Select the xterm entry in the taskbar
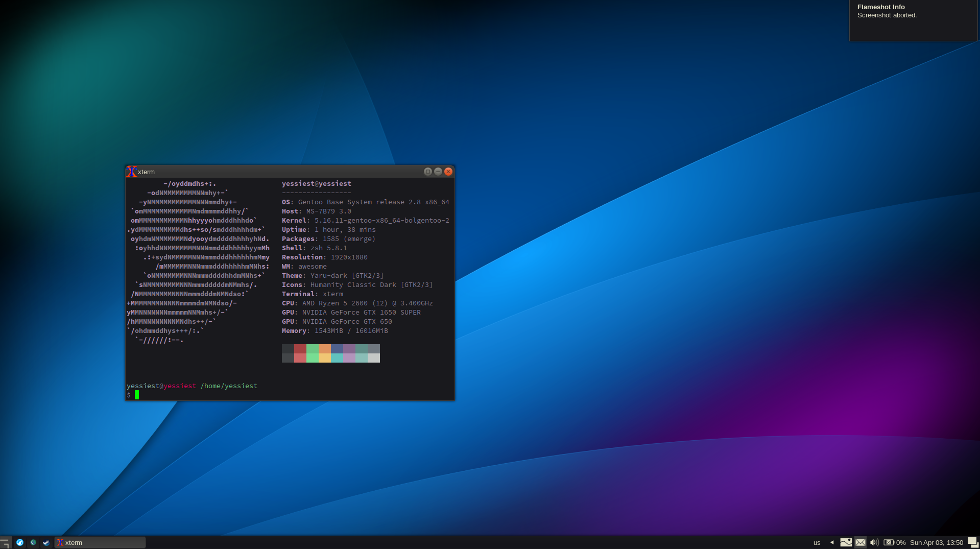This screenshot has width=980, height=549. click(x=100, y=542)
